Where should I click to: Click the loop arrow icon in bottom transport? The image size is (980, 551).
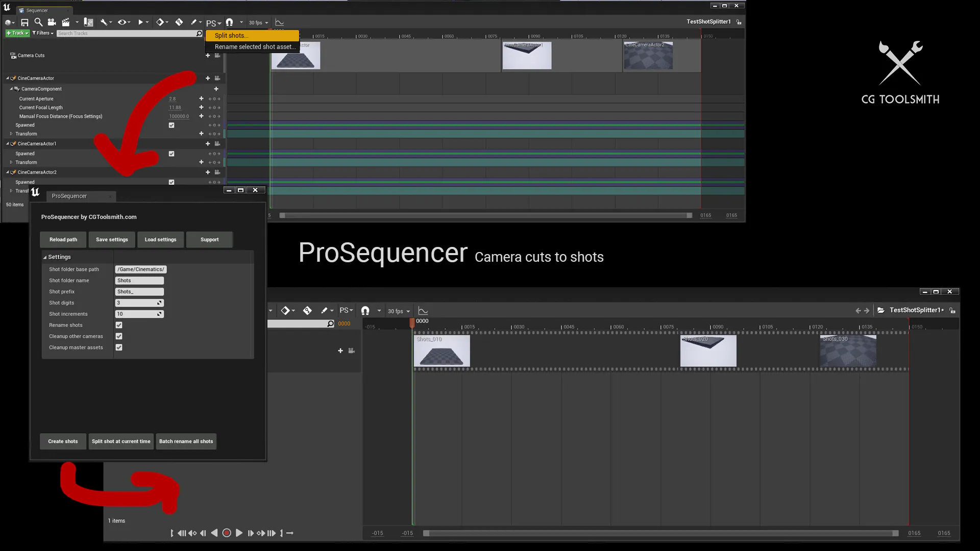290,533
